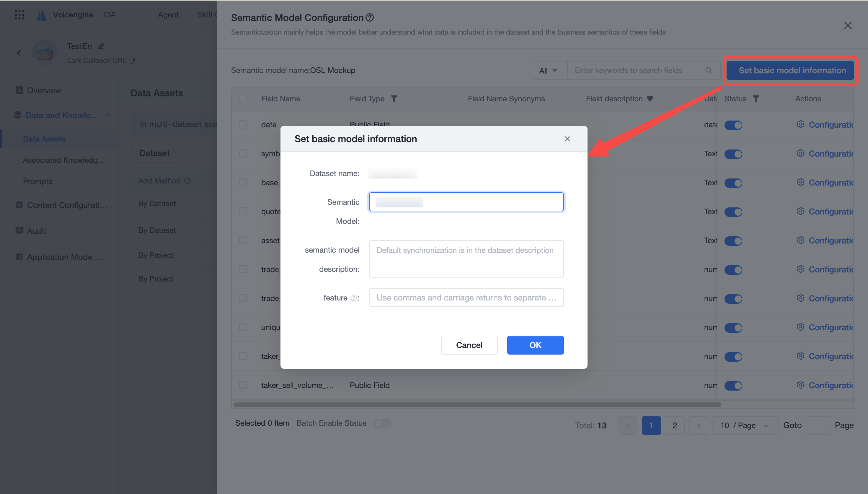Check the select-all checkbox in table header
Image resolution: width=868 pixels, height=494 pixels.
tap(243, 98)
